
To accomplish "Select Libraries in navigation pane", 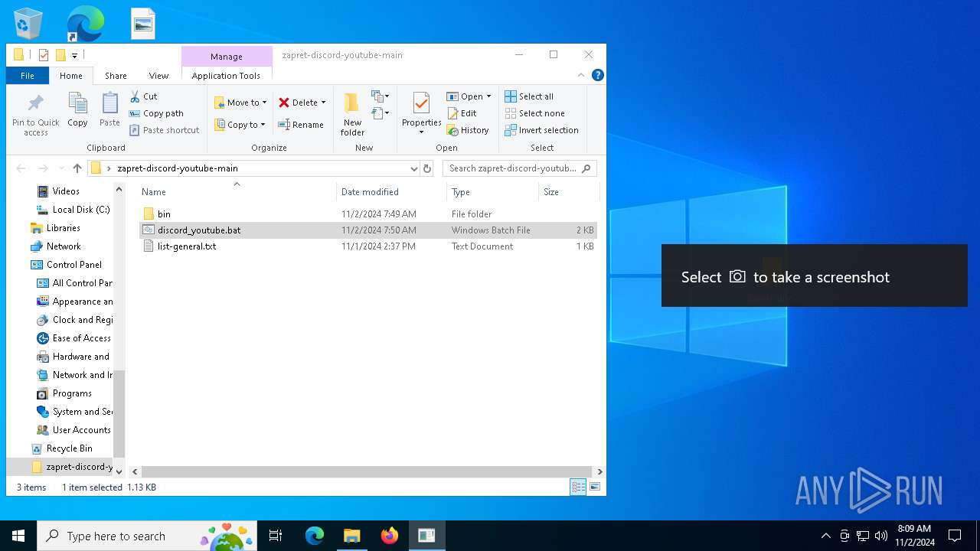I will [63, 228].
